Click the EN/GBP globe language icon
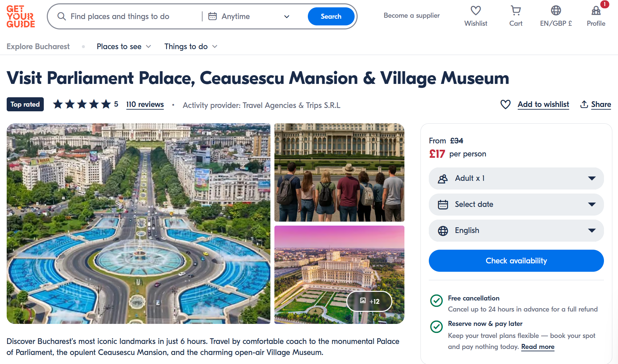This screenshot has height=364, width=618. (x=556, y=11)
